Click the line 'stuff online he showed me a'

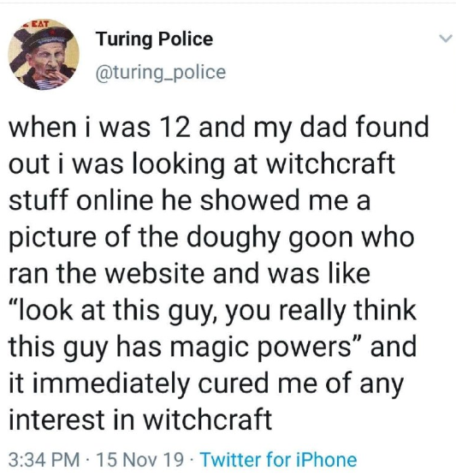pyautogui.click(x=189, y=200)
